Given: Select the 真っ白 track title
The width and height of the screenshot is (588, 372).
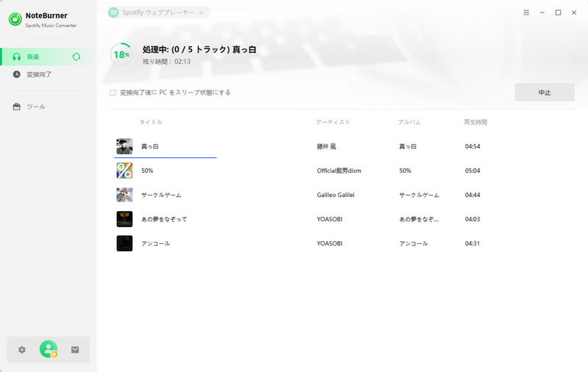Looking at the screenshot, I should (150, 146).
